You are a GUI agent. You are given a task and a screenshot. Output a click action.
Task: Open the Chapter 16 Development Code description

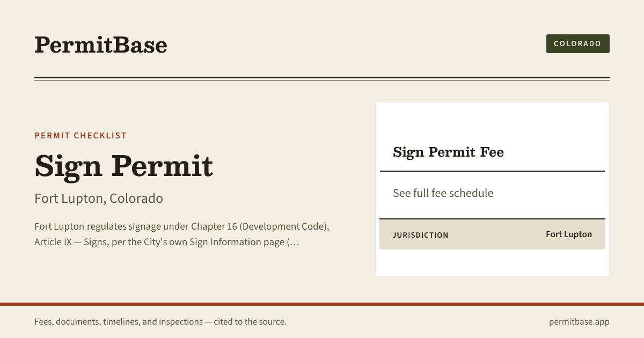(182, 226)
